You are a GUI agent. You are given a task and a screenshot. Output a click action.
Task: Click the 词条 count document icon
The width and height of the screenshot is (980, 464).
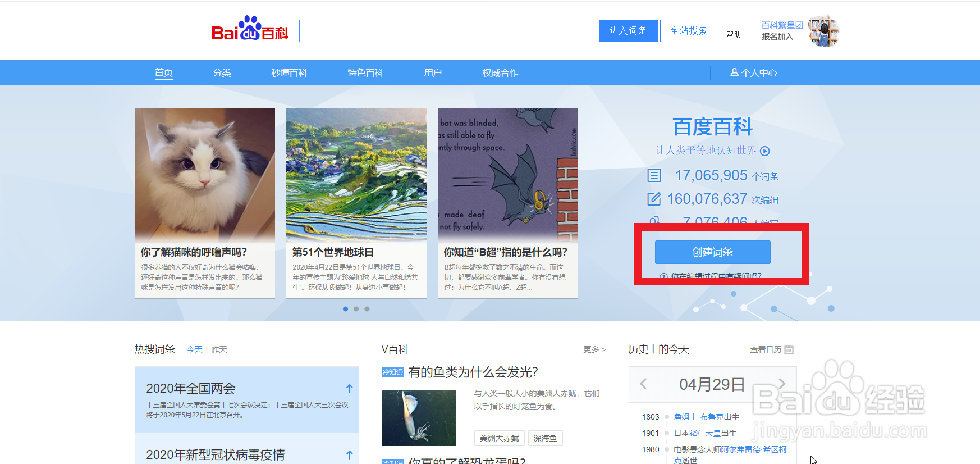click(654, 175)
